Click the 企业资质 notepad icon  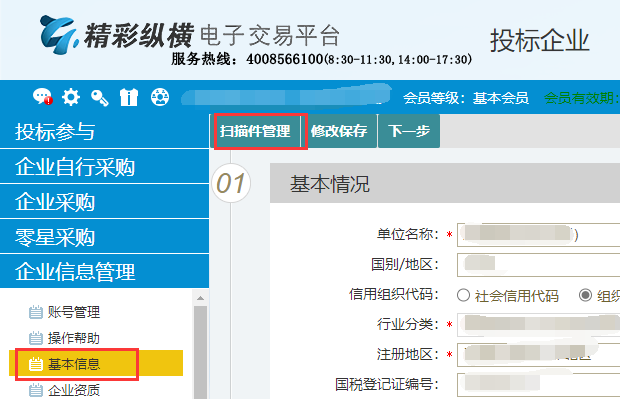click(36, 390)
